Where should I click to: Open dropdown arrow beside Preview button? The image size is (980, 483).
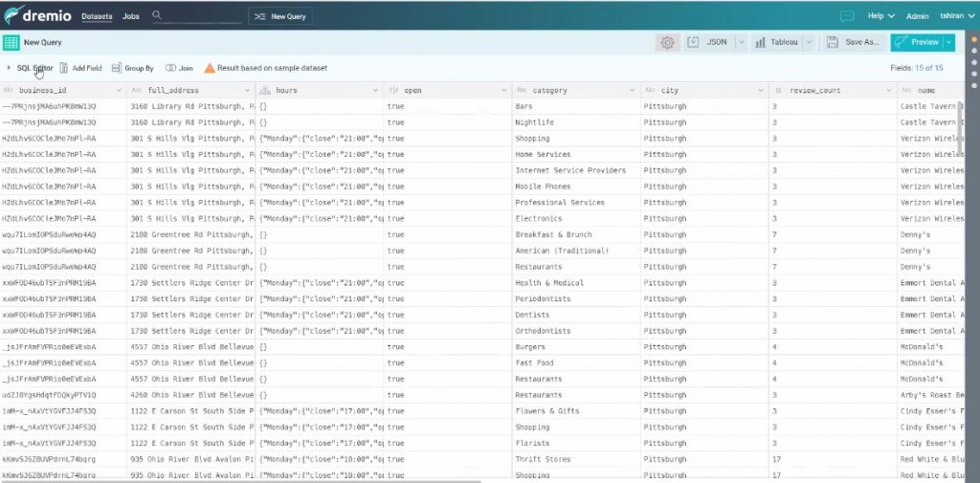[x=948, y=42]
